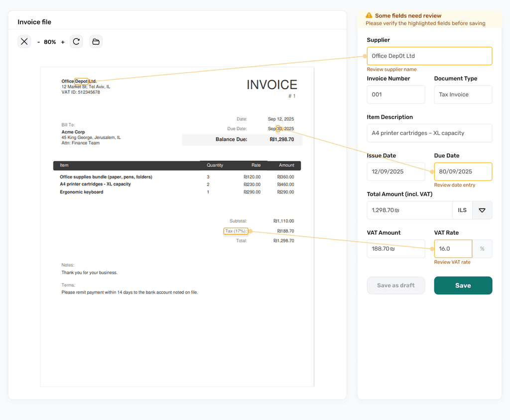This screenshot has height=420, width=510.
Task: Select the Invoice Number field showing 001
Action: (396, 94)
